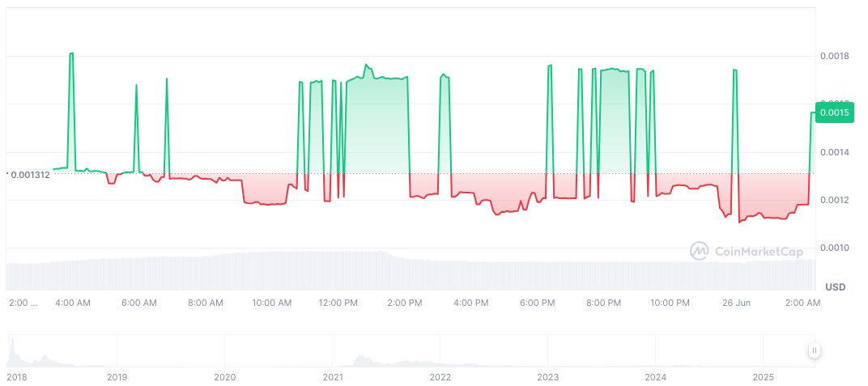The image size is (868, 386).
Task: Click the 0.0012 price axis label
Action: (x=834, y=200)
